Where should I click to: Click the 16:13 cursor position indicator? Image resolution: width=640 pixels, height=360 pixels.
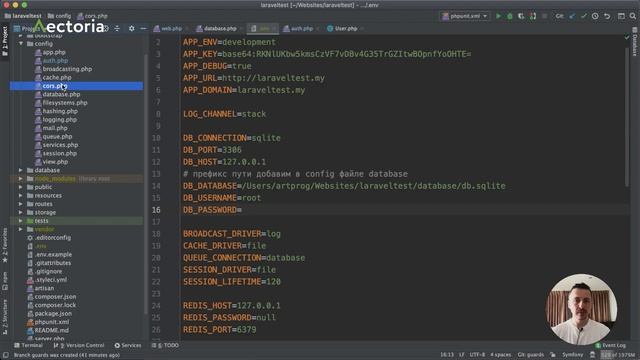447,355
